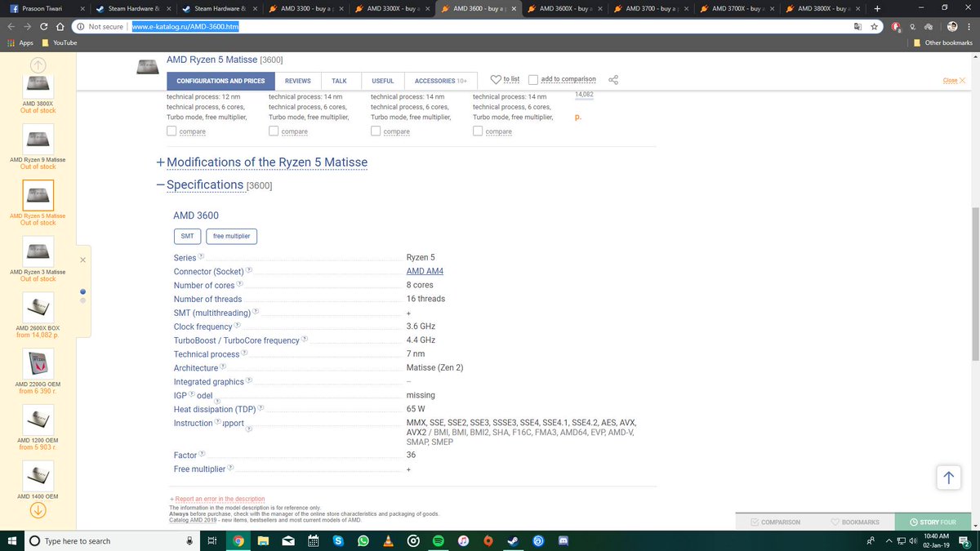Click the page vertical scrollbar thumb
The width and height of the screenshot is (980, 551).
[975, 283]
